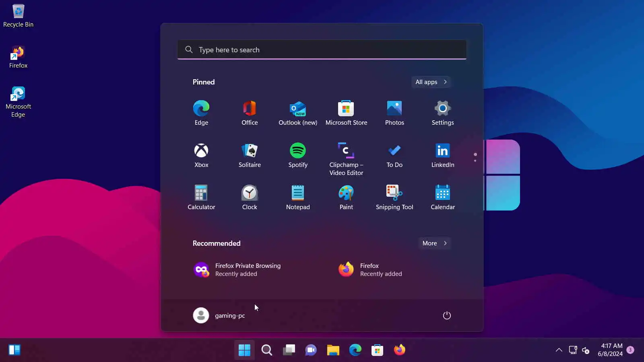Image resolution: width=644 pixels, height=362 pixels.
Task: Open Task View on taskbar
Action: pos(289,350)
